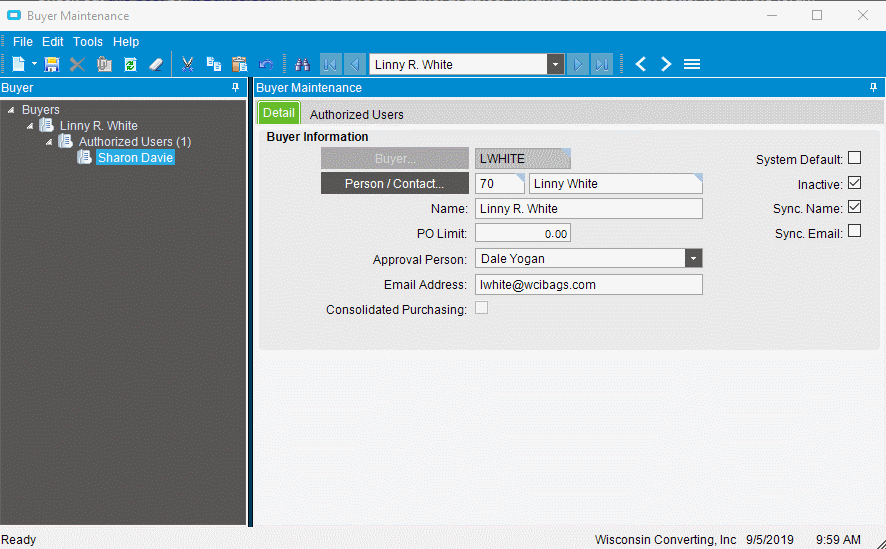The height and width of the screenshot is (549, 886).
Task: Click the Ready status text
Action: point(19,540)
